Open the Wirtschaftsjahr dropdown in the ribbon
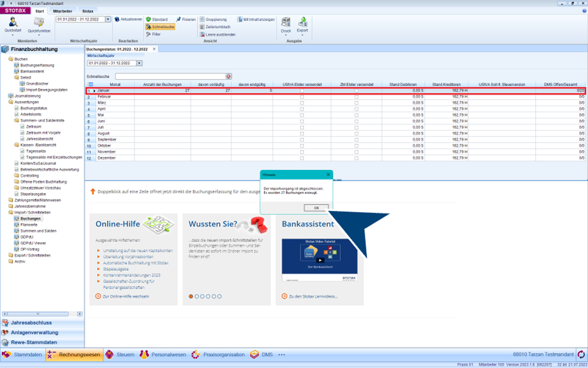 108,19
